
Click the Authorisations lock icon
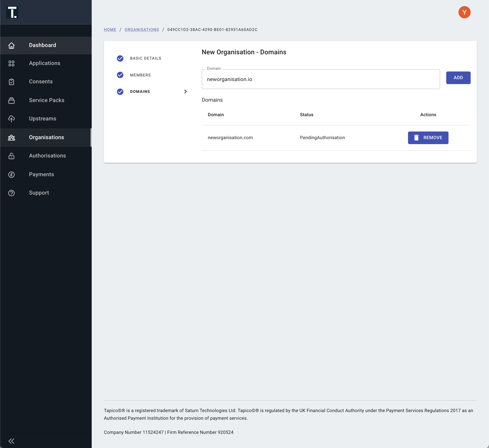coord(11,156)
